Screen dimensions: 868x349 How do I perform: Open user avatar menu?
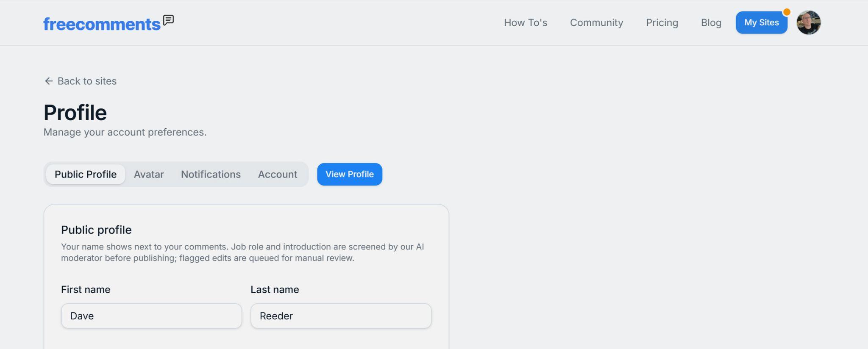click(x=808, y=22)
